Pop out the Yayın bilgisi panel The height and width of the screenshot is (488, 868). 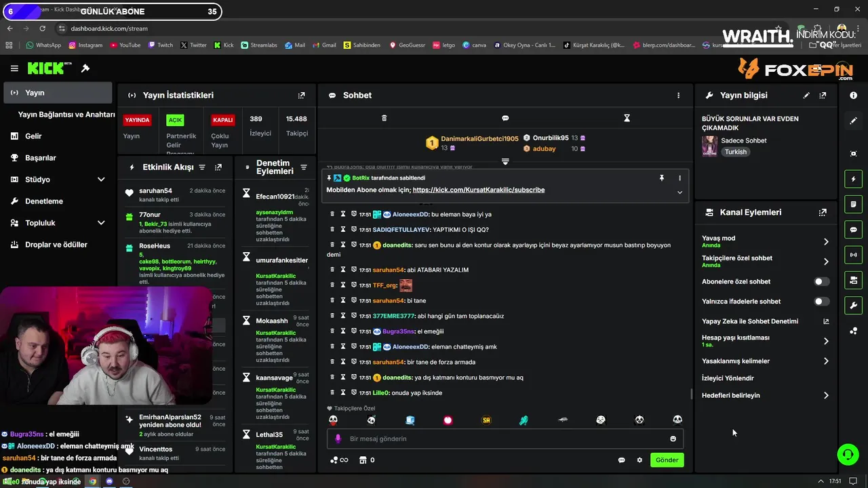point(823,96)
